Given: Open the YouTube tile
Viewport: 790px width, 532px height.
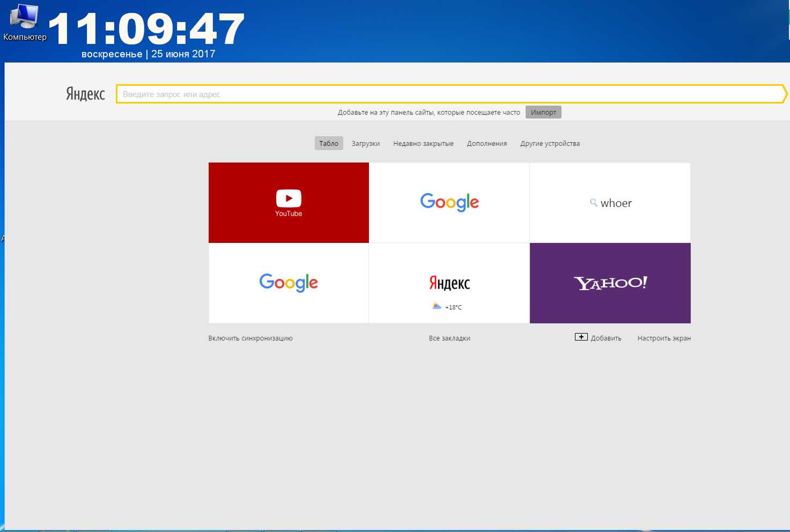Looking at the screenshot, I should [289, 203].
